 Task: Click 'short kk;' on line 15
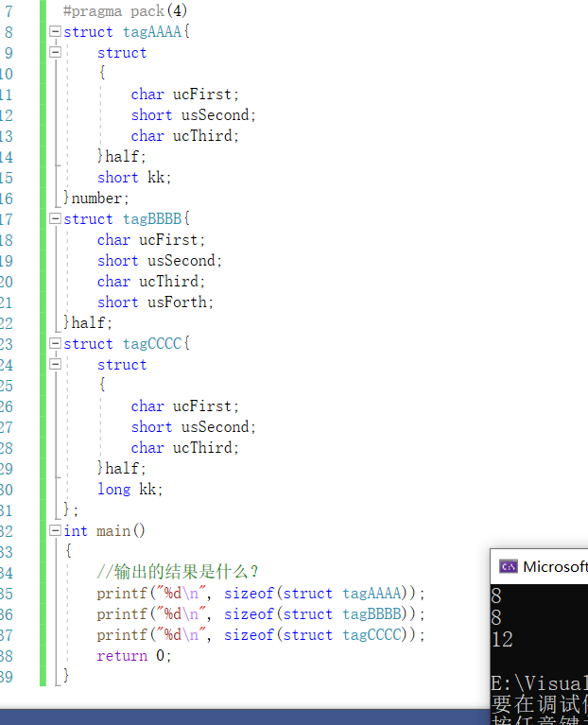[134, 177]
